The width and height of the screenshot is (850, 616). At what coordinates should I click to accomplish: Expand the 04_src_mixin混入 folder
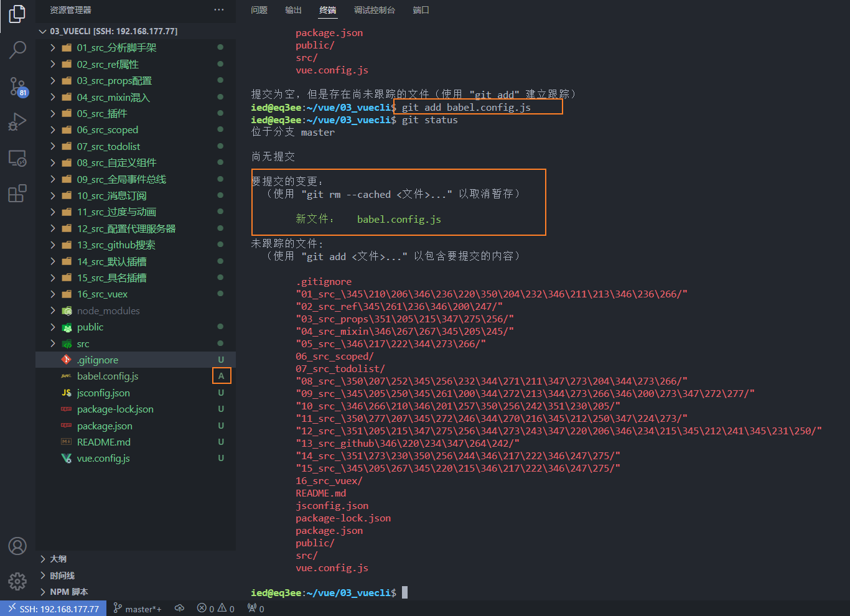pyautogui.click(x=136, y=97)
